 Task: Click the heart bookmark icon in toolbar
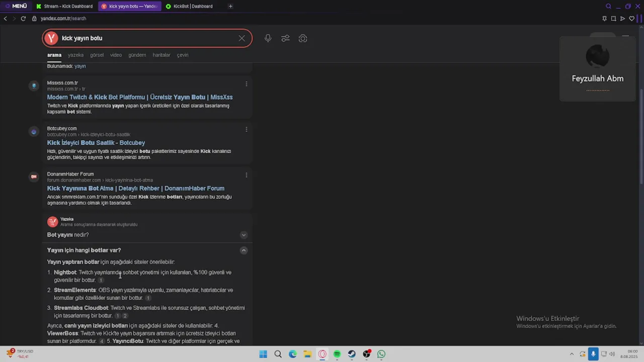[631, 19]
